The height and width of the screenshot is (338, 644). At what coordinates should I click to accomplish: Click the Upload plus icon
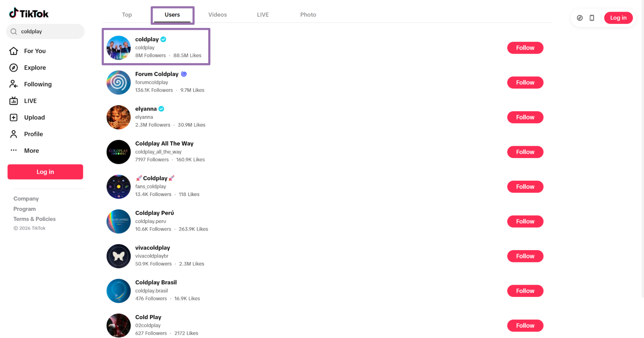click(x=14, y=117)
